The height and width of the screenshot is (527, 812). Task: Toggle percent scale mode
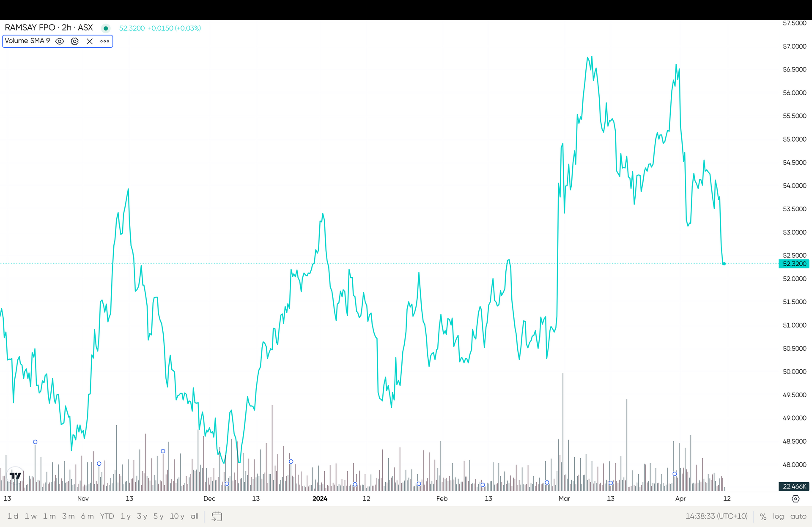763,516
